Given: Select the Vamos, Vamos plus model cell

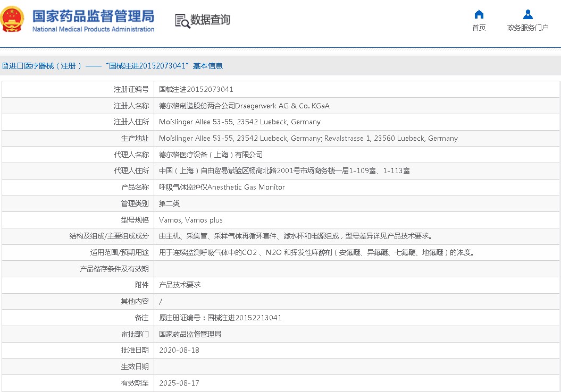Looking at the screenshot, I should (x=191, y=220).
